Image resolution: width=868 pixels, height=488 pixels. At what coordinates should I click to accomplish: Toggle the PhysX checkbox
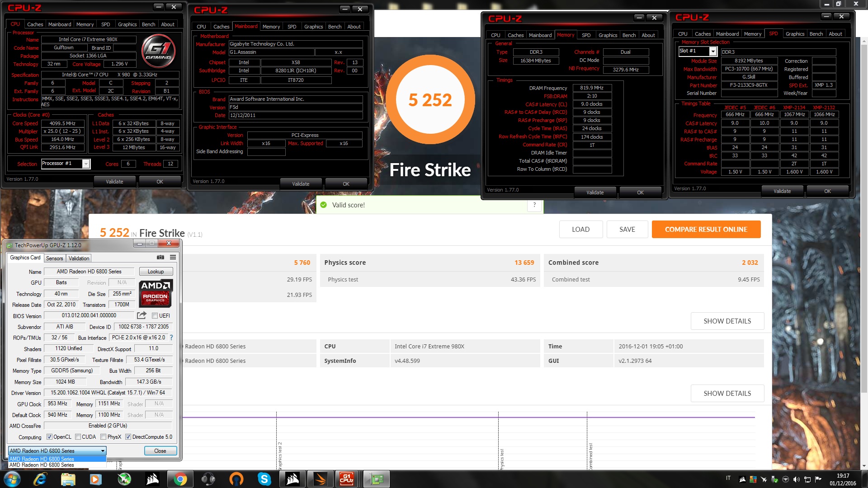coord(103,437)
